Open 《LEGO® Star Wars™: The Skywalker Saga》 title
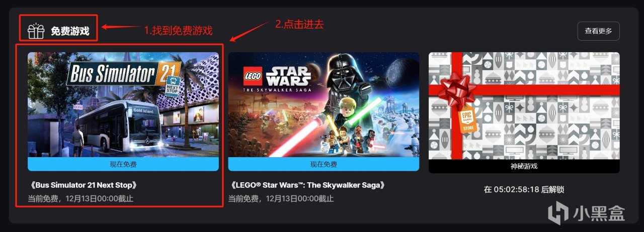This screenshot has width=644, height=232. point(308,185)
